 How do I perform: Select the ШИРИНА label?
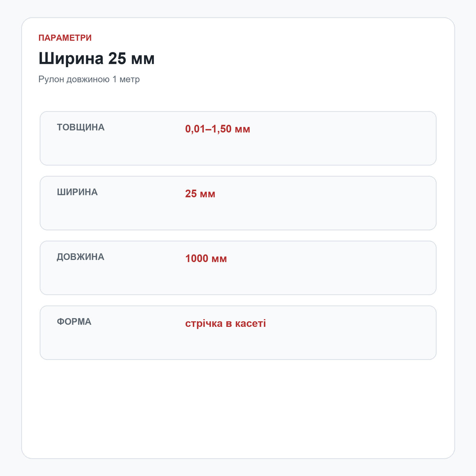77,192
